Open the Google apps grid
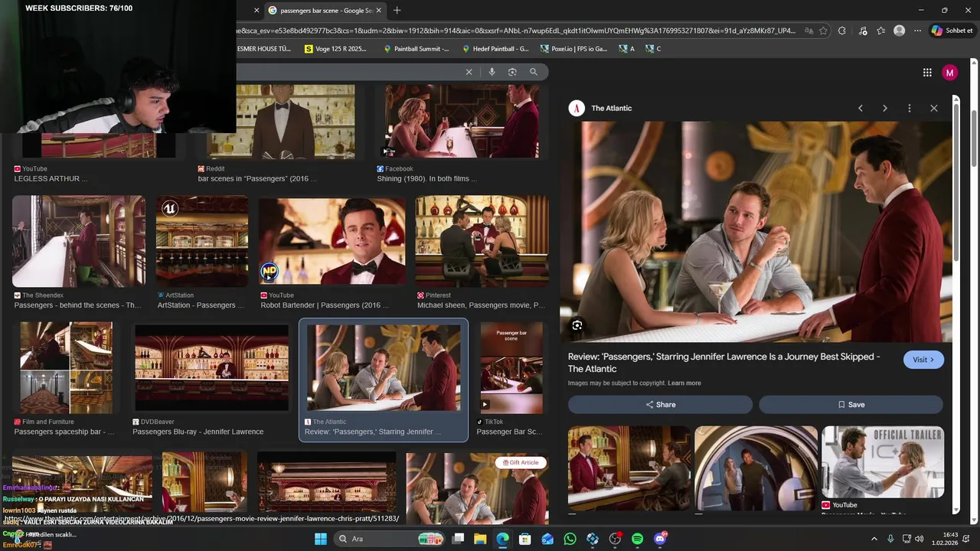The width and height of the screenshot is (980, 551). click(x=927, y=73)
